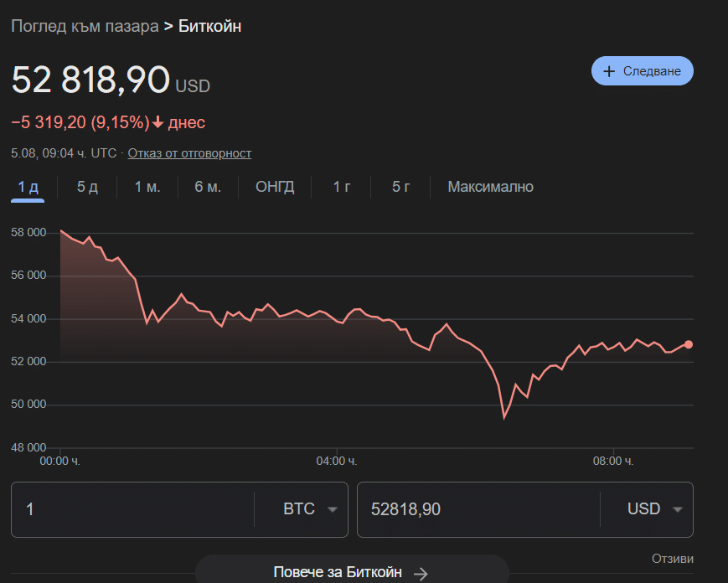The width and height of the screenshot is (728, 583).
Task: Follow Bitcoin with the Следване button
Action: (x=642, y=71)
